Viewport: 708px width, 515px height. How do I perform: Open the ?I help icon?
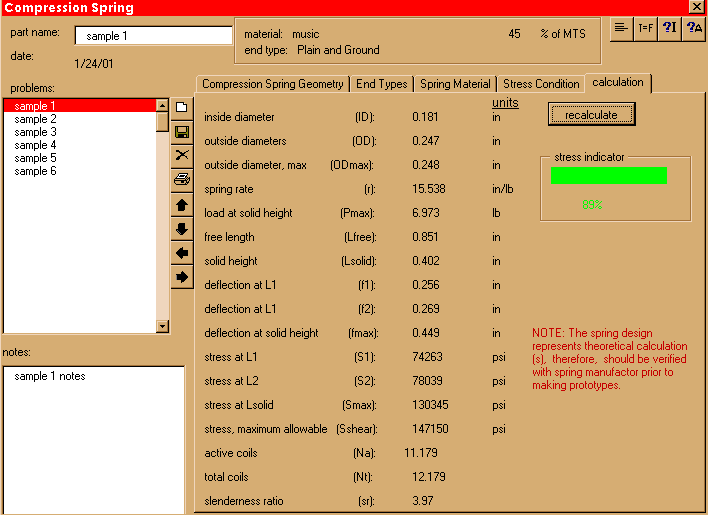pos(670,29)
